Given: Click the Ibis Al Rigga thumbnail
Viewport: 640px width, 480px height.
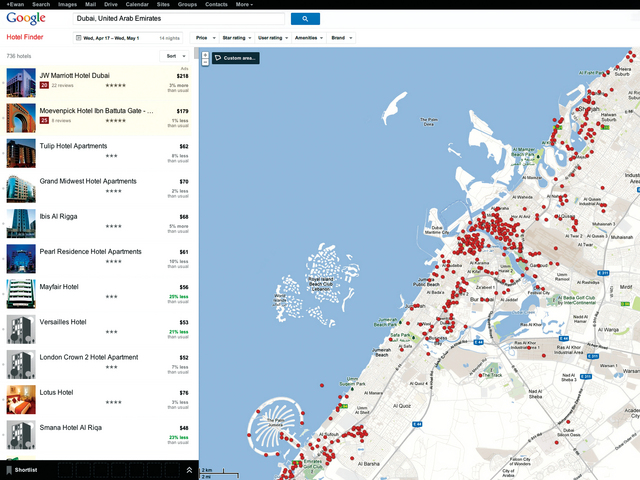Looking at the screenshot, I should tap(21, 224).
